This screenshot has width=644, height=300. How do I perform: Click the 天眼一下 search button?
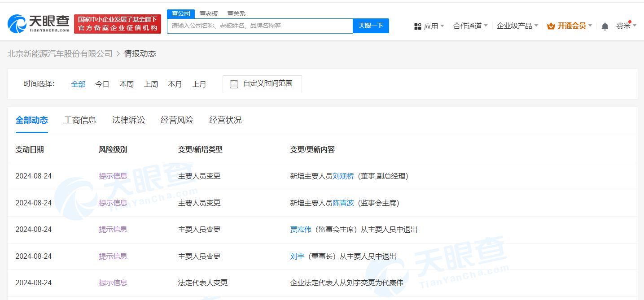(x=370, y=26)
